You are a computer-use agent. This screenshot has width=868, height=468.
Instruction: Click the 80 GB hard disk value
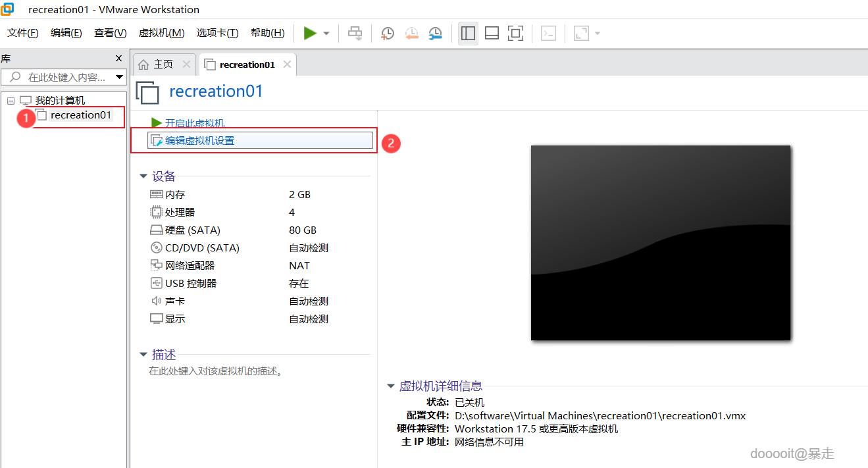303,230
